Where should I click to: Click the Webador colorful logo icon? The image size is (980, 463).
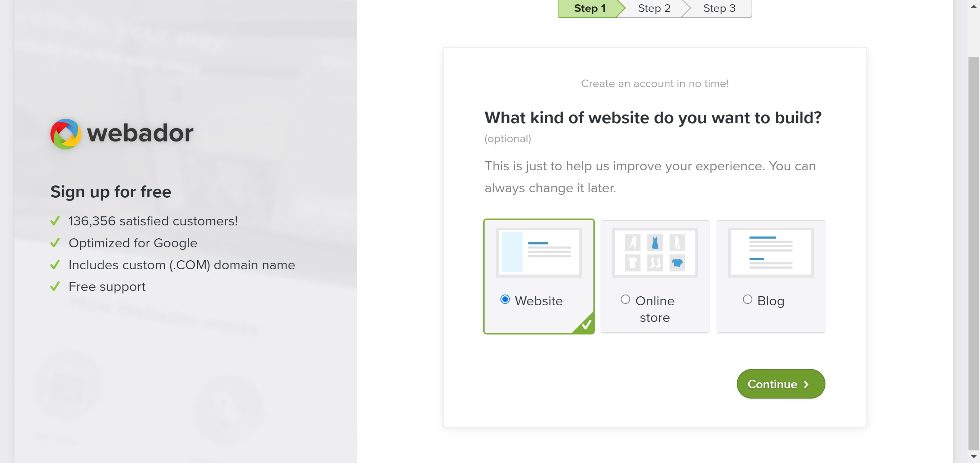click(x=66, y=134)
